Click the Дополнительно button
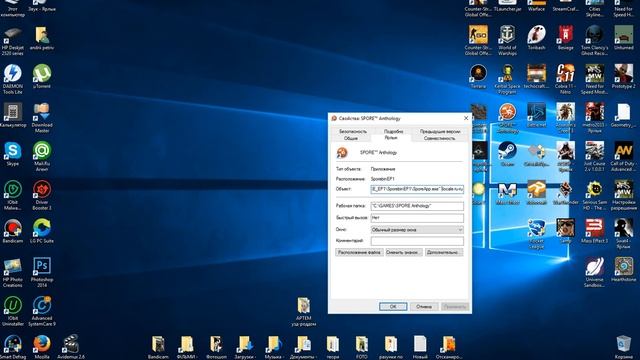 pyautogui.click(x=444, y=252)
